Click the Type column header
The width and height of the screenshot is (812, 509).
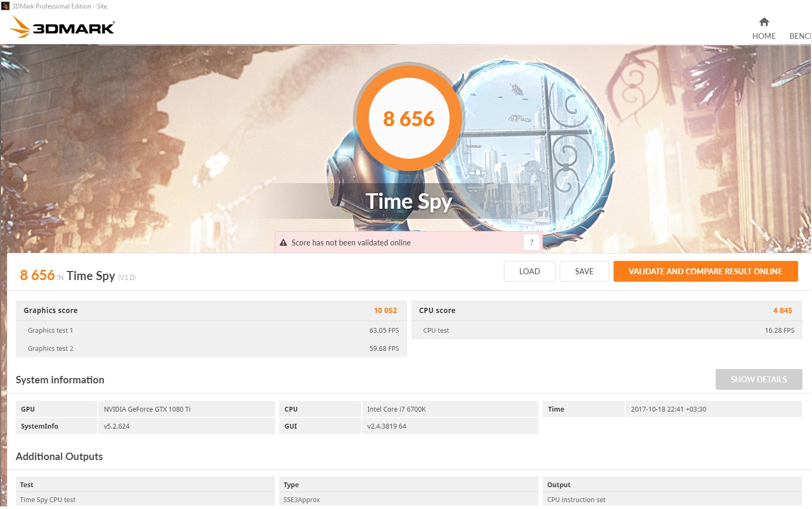click(409, 485)
